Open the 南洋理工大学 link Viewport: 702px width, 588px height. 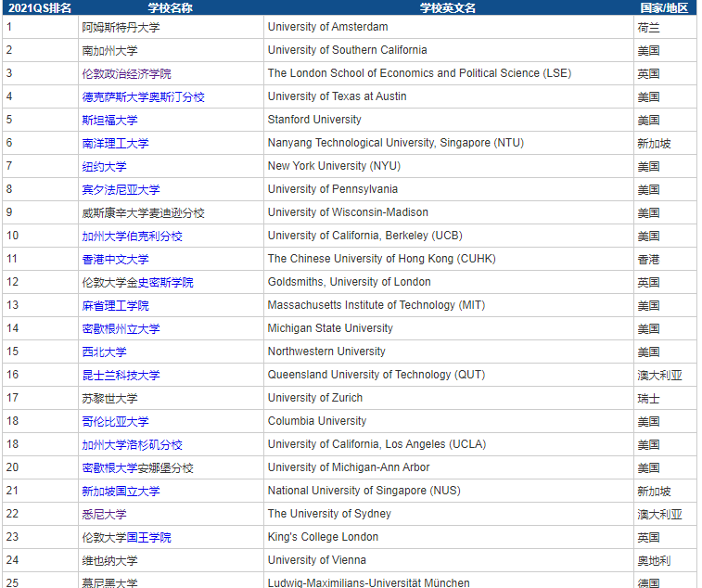coord(115,144)
